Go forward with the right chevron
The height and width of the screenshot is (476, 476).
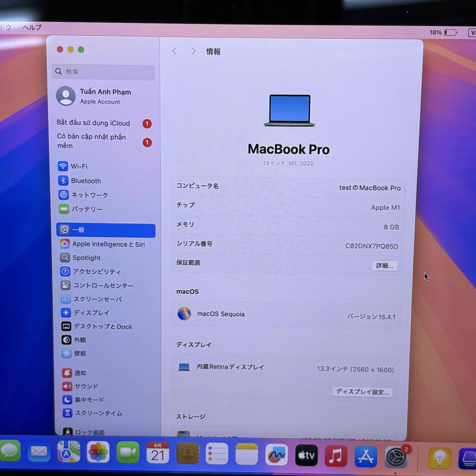tap(193, 51)
